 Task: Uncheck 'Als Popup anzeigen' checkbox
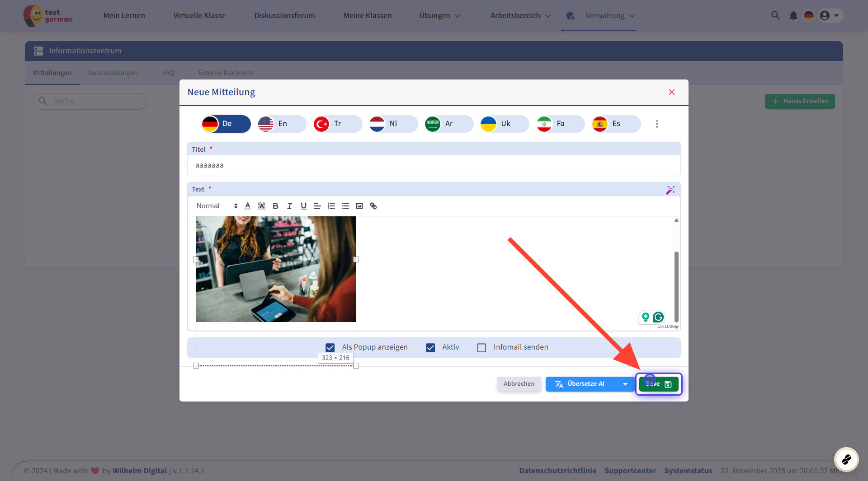coord(330,347)
